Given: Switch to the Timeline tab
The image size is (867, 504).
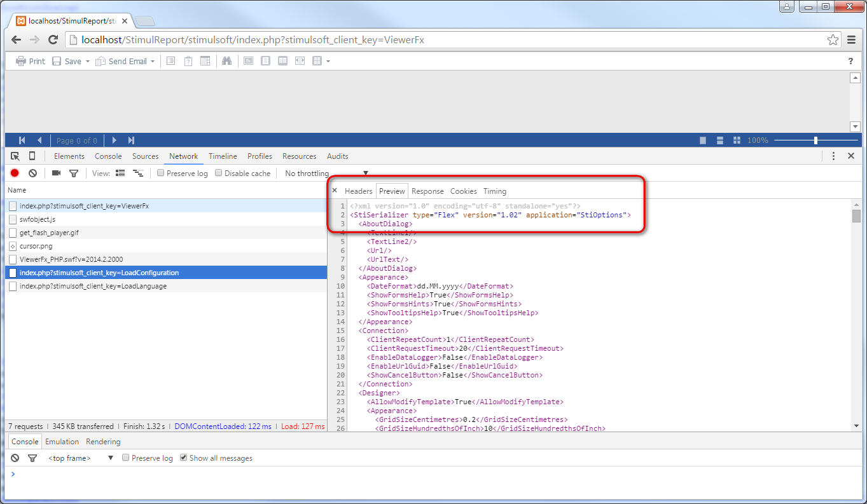Looking at the screenshot, I should tap(223, 156).
